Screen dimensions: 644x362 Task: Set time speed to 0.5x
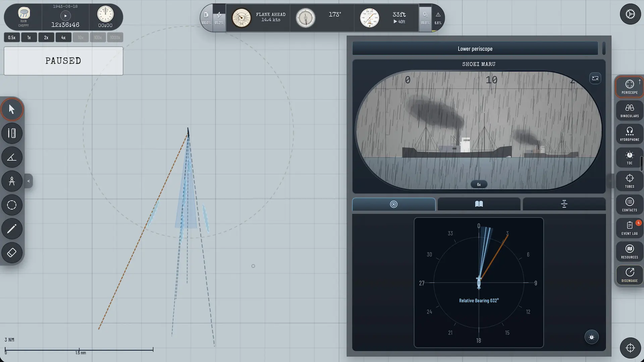(x=12, y=38)
